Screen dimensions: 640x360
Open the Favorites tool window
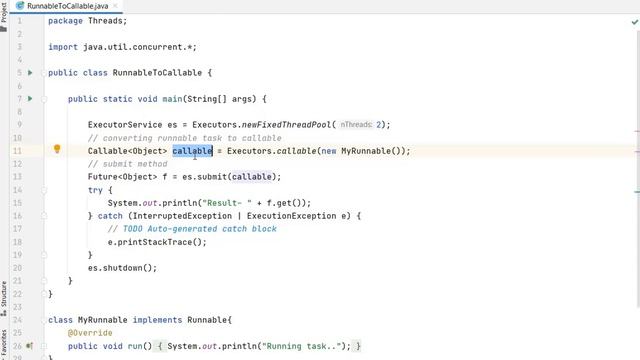pyautogui.click(x=4, y=344)
